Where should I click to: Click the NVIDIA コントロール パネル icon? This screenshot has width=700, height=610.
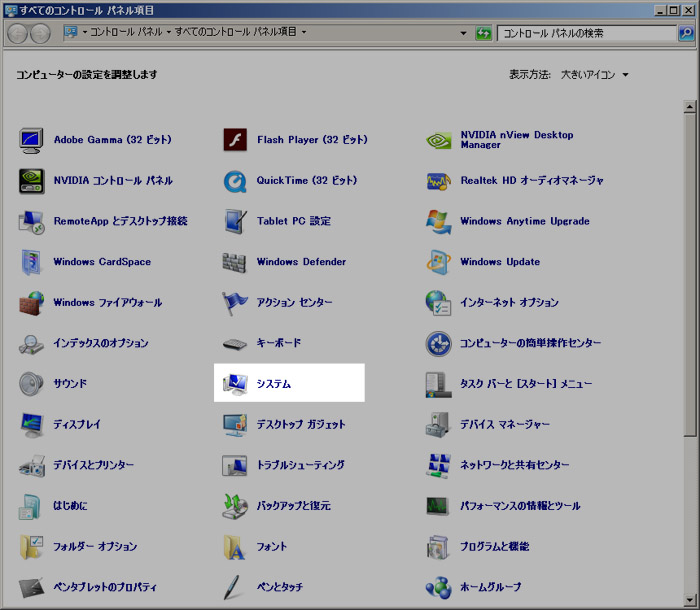pyautogui.click(x=31, y=181)
